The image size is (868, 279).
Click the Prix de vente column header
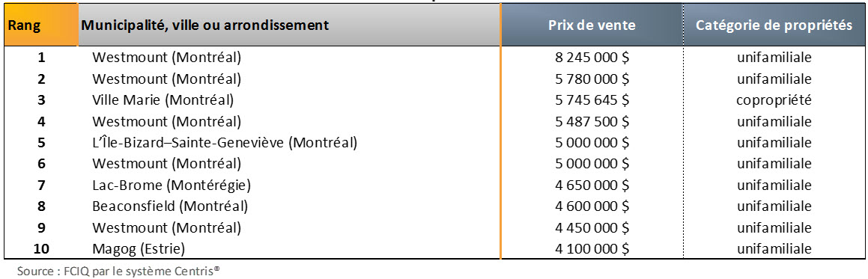tap(592, 25)
